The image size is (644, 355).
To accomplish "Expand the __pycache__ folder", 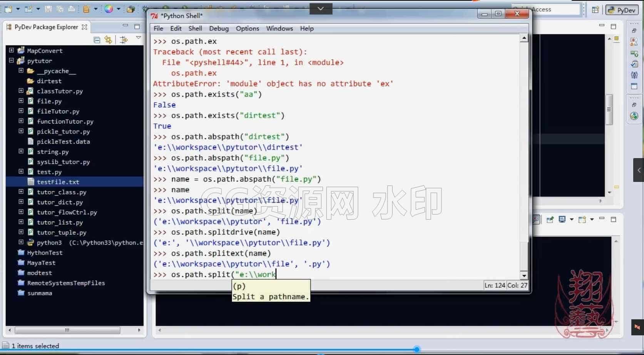I will coord(21,70).
